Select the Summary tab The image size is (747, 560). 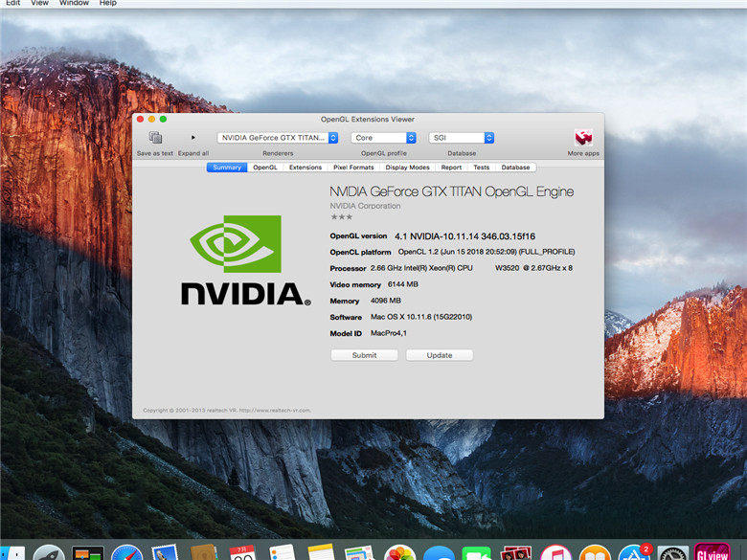227,168
